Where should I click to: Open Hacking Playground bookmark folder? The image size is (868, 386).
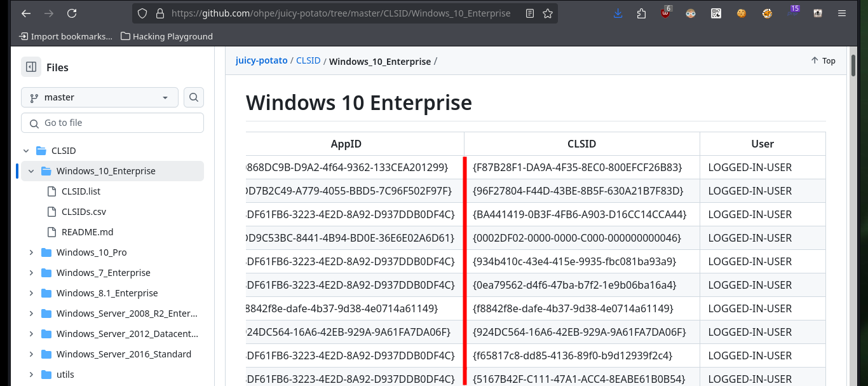pyautogui.click(x=166, y=36)
